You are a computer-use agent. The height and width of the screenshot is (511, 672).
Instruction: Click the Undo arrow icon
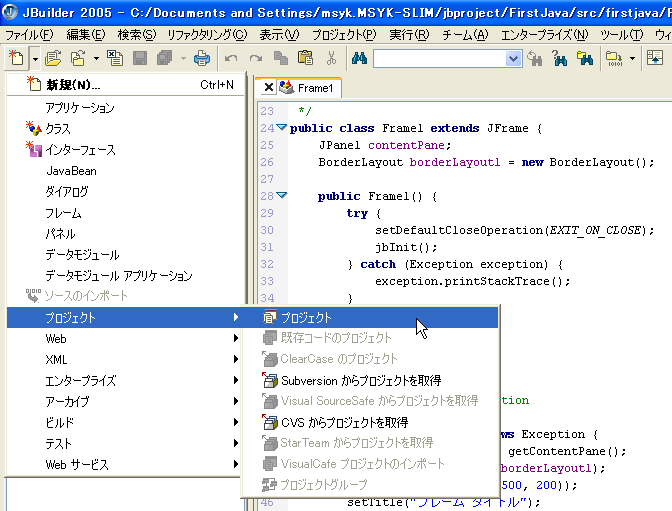[232, 58]
